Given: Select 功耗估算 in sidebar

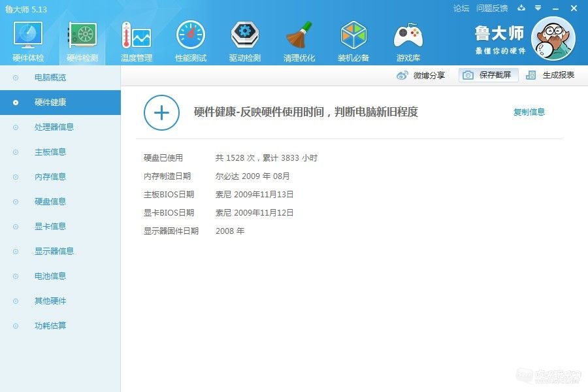Looking at the screenshot, I should [60, 325].
